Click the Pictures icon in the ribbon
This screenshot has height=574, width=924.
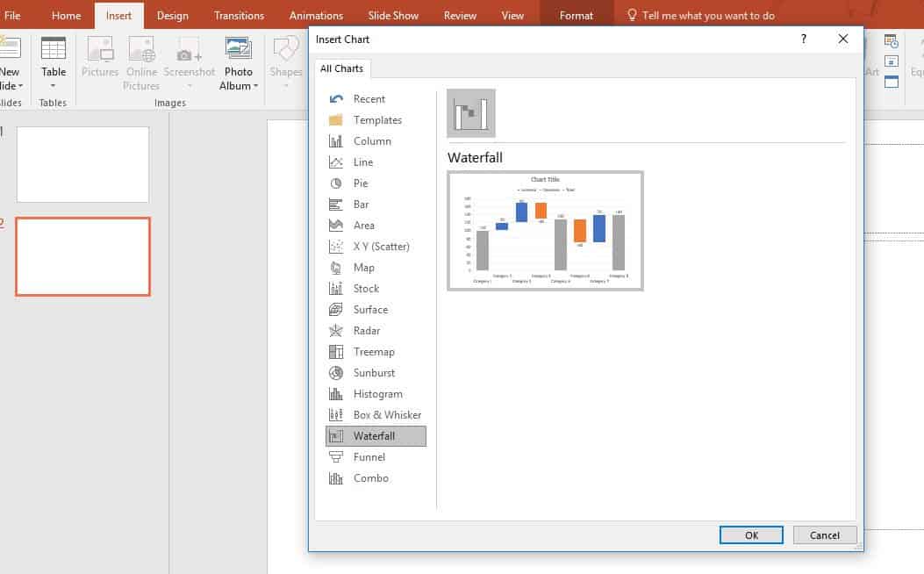click(x=99, y=56)
